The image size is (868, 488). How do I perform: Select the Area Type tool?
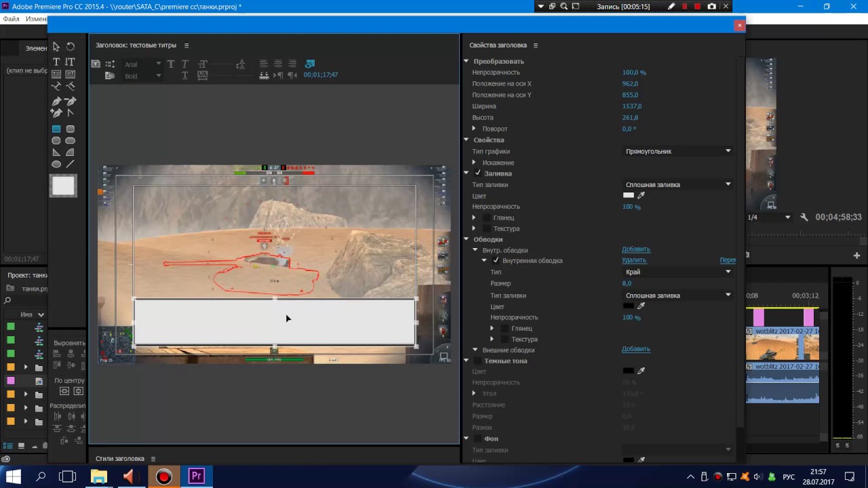(x=56, y=74)
